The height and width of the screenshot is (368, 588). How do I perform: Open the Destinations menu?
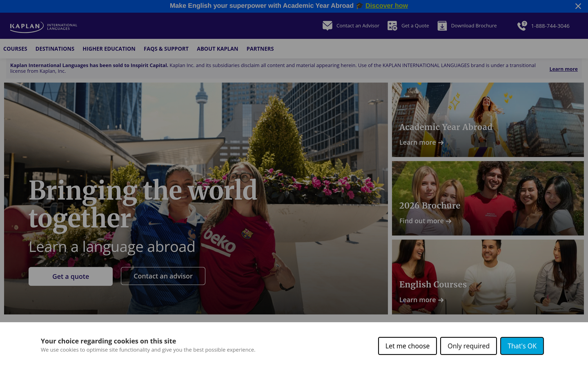(55, 49)
